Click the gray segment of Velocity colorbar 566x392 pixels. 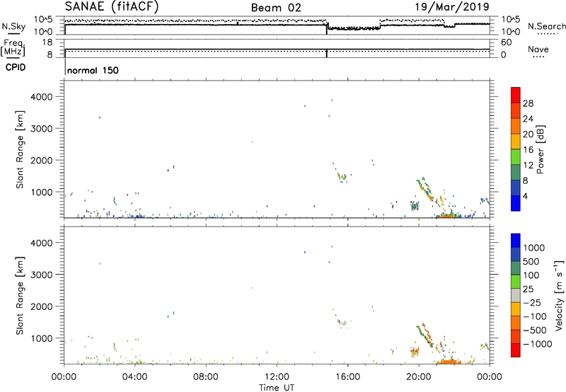(516, 296)
